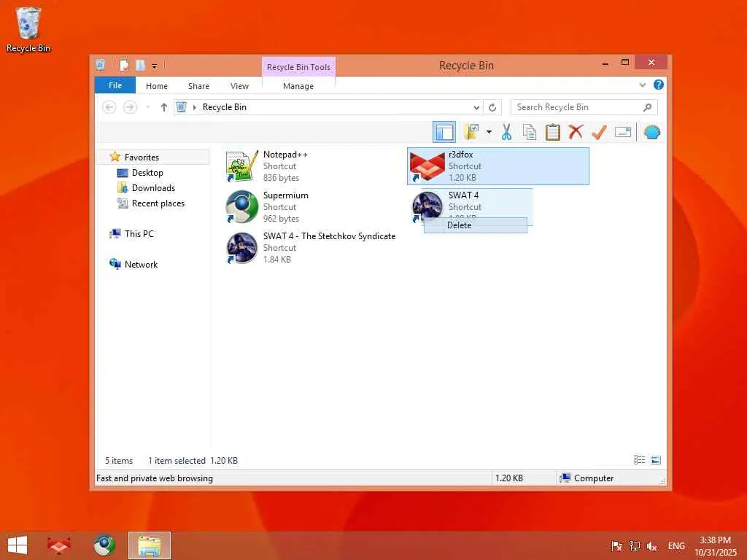Open the dropdown arrow beside folder options
Image resolution: width=747 pixels, height=560 pixels.
pos(489,132)
